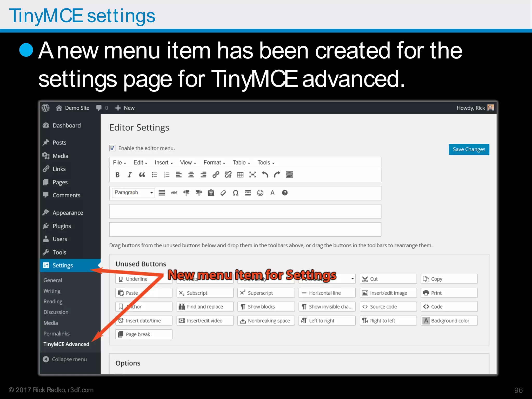Select the align left icon
Screen dimensions: 532x399
coord(179,175)
